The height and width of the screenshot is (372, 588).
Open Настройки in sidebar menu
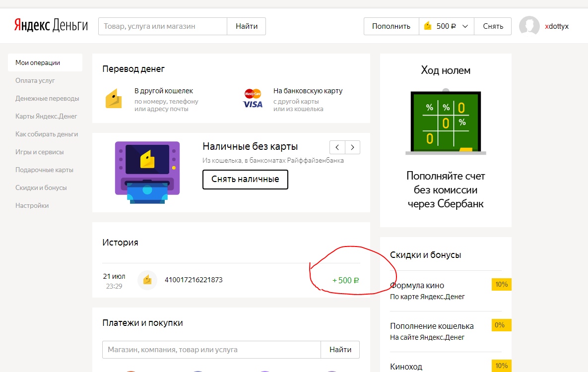point(32,205)
